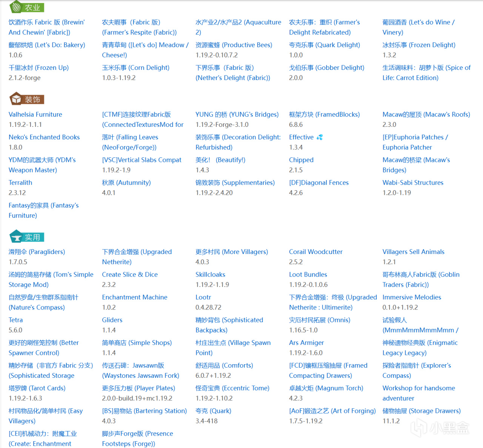483x448 pixels.
Task: Open Vertical Slabs Compat link
Action: tap(142, 160)
